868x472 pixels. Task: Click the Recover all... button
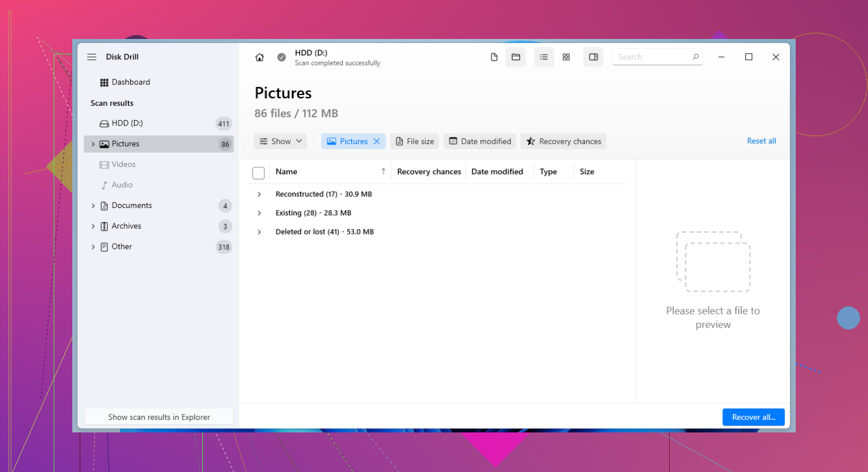pos(753,417)
